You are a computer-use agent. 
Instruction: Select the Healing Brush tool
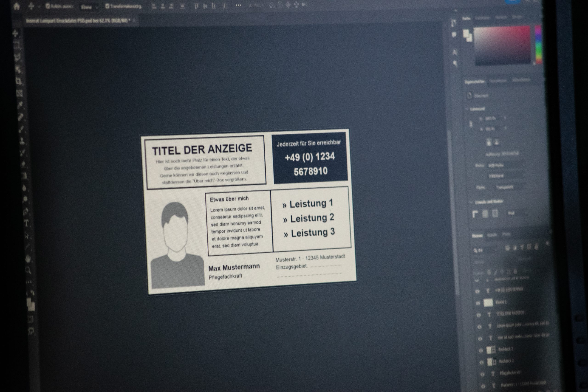tap(21, 117)
